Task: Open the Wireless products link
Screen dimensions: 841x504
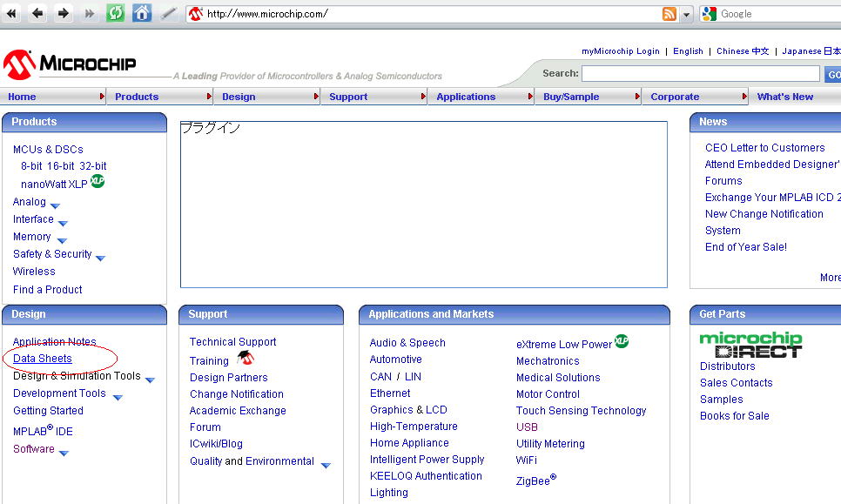Action: [34, 272]
